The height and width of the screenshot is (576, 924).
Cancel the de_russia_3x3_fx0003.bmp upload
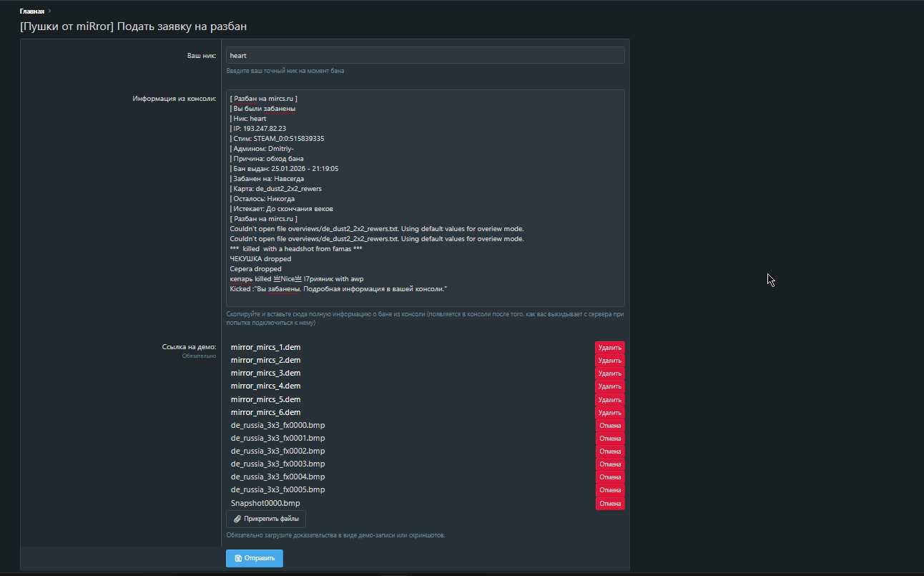click(x=609, y=464)
